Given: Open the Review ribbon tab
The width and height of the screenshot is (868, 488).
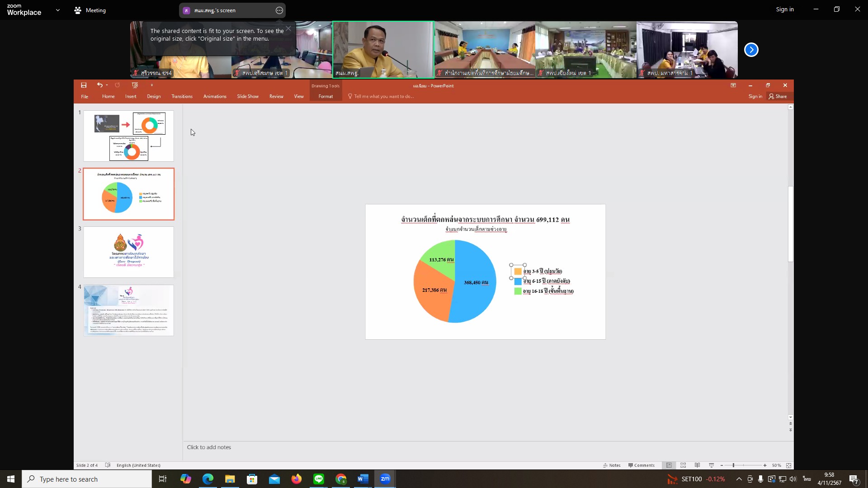Looking at the screenshot, I should [276, 96].
